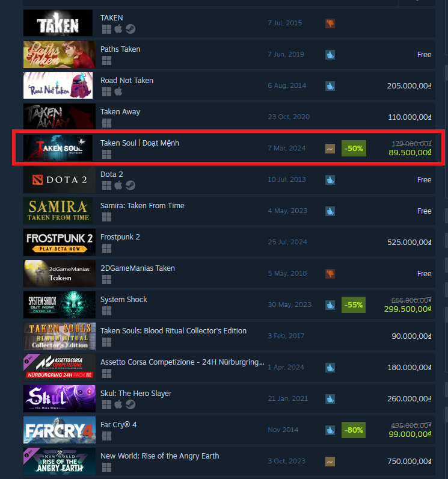
Task: Click the Apple platform icon under Road Not Taken
Action: click(x=118, y=91)
